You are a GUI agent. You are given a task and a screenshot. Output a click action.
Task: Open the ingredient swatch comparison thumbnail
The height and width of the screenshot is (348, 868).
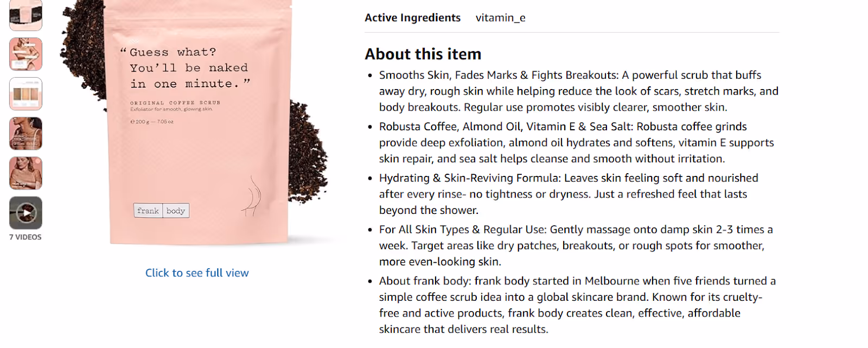point(25,94)
